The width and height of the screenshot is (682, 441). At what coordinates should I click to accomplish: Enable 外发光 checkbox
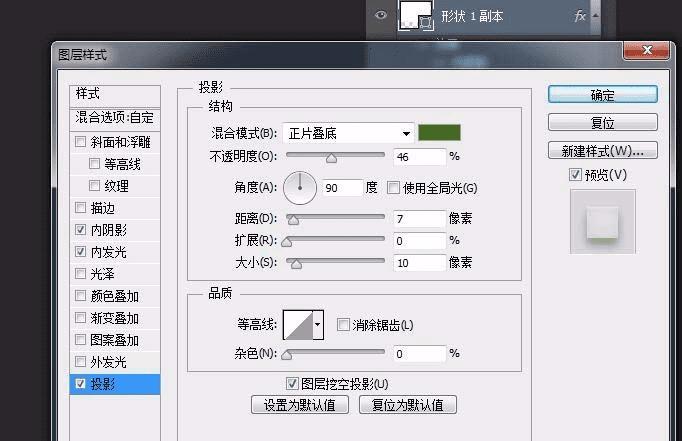pyautogui.click(x=80, y=361)
